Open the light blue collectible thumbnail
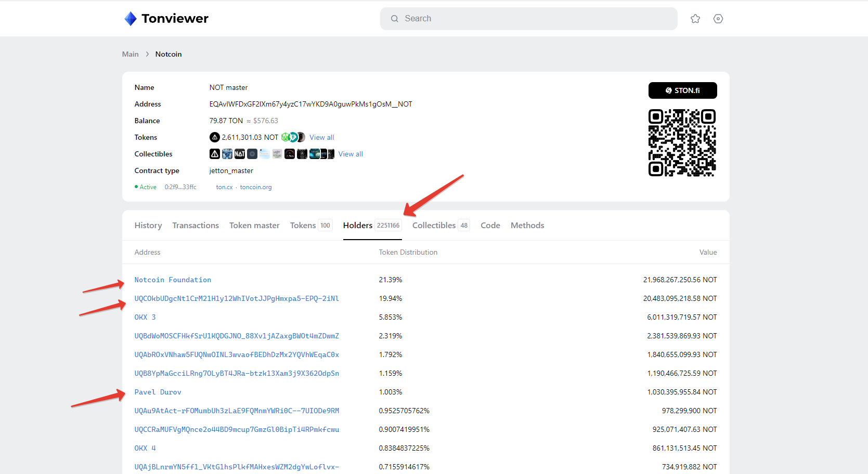Viewport: 868px width, 474px height. click(x=265, y=154)
